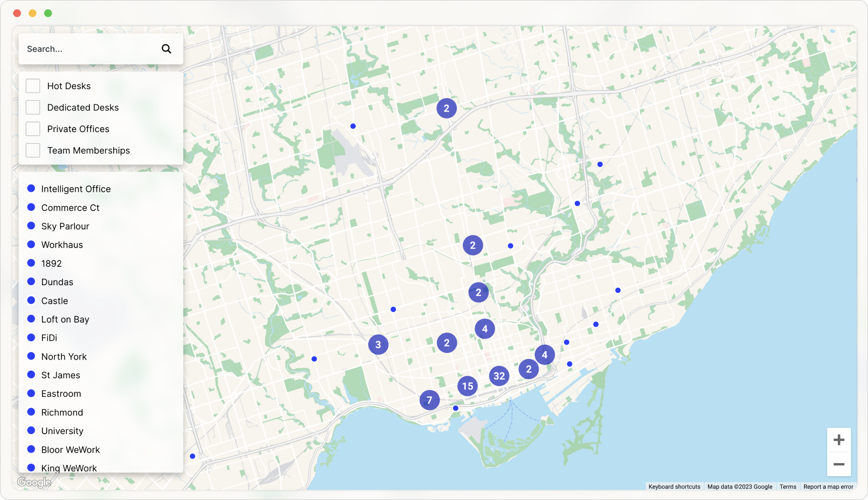Check the Dedicated Desks checkbox
The image size is (868, 500).
[33, 107]
